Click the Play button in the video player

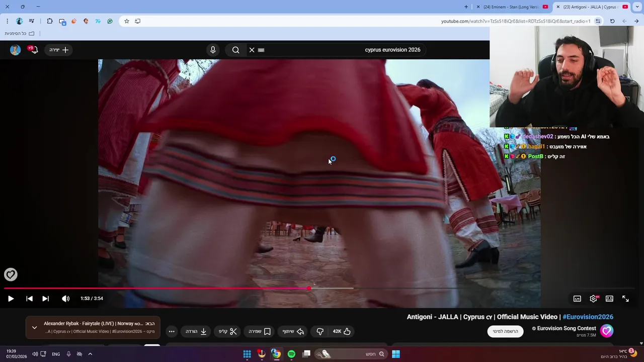tap(11, 299)
